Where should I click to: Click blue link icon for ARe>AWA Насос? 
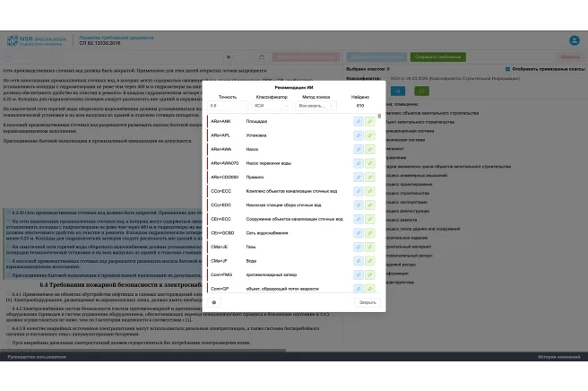[359, 148]
